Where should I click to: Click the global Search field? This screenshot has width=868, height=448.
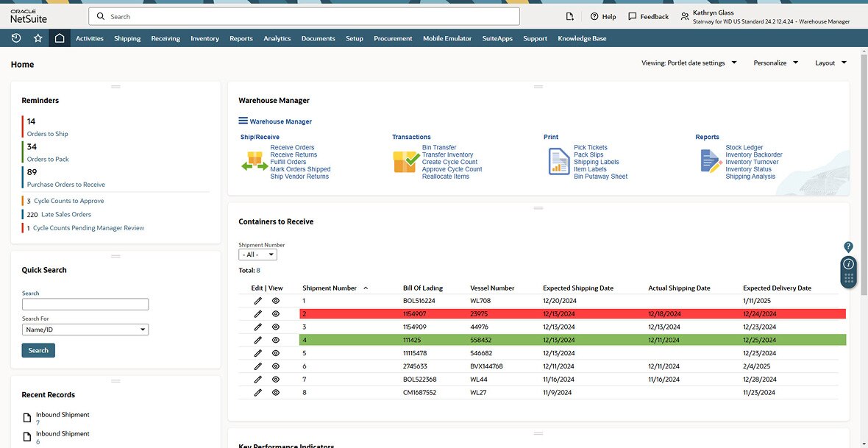[304, 16]
